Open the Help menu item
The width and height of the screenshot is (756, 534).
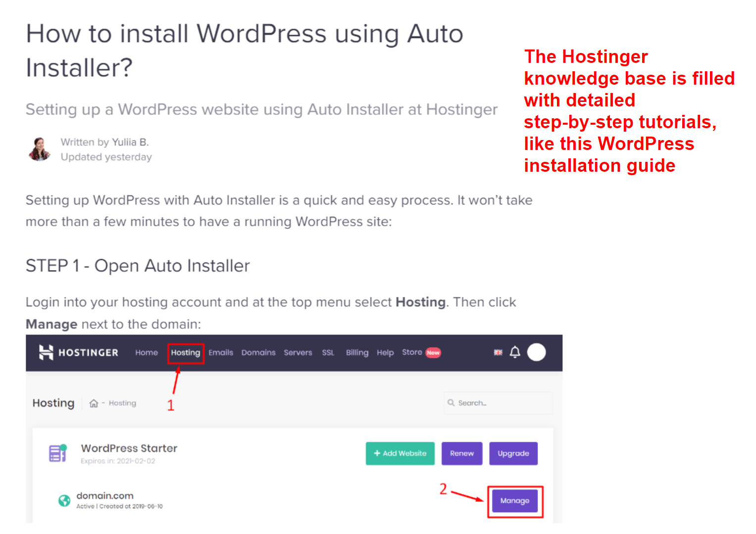pos(385,352)
